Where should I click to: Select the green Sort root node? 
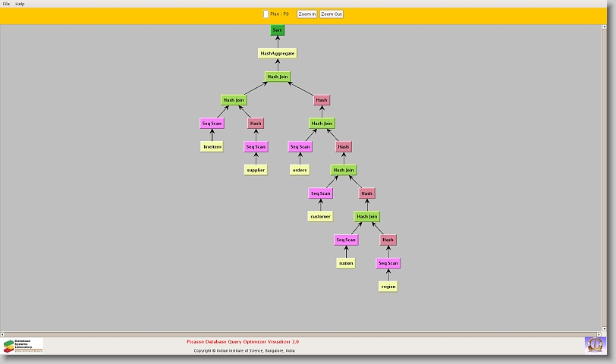277,30
